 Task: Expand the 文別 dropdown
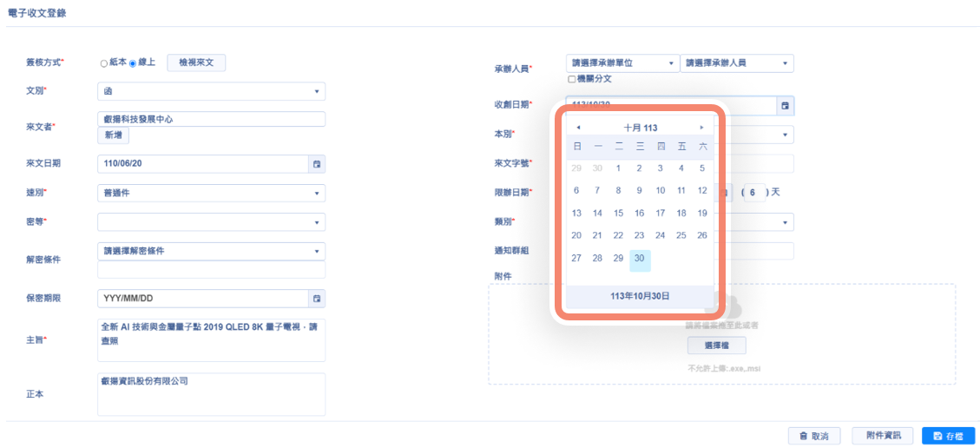coord(211,91)
